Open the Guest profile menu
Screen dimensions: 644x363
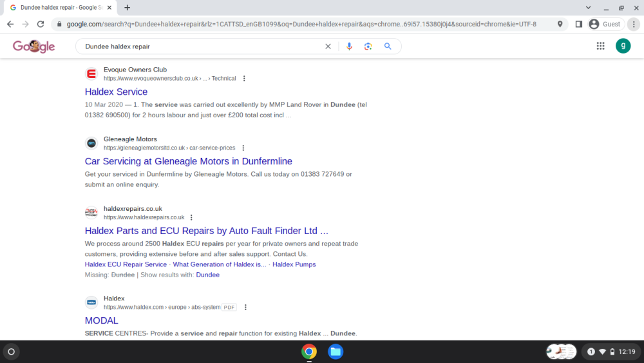click(x=606, y=25)
